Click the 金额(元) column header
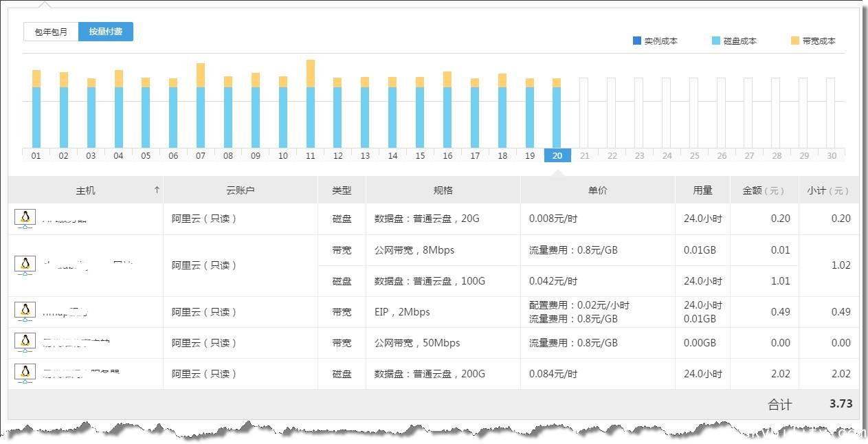The height and width of the screenshot is (444, 868). click(x=763, y=190)
